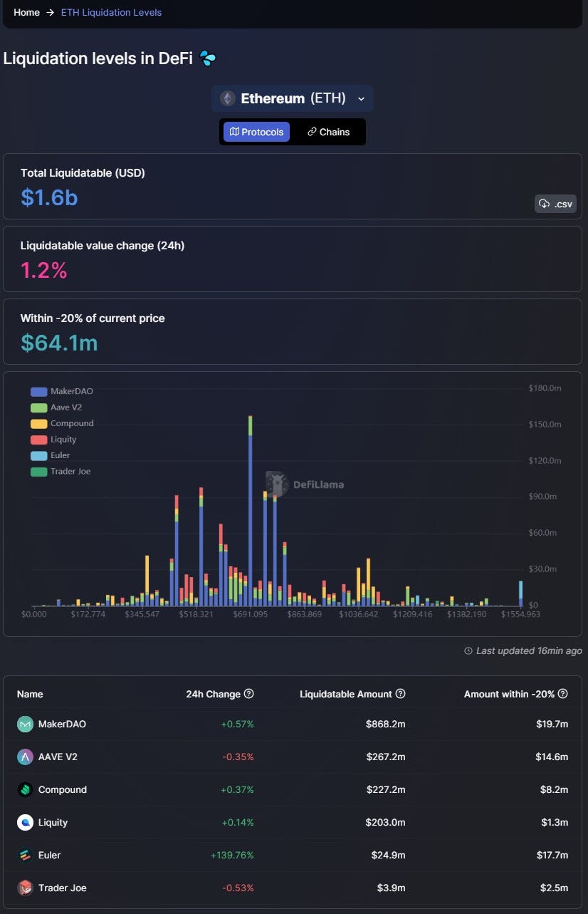Screen dimensions: 588x914
Task: Open the MakerDAO protocol name link
Action: tap(62, 725)
